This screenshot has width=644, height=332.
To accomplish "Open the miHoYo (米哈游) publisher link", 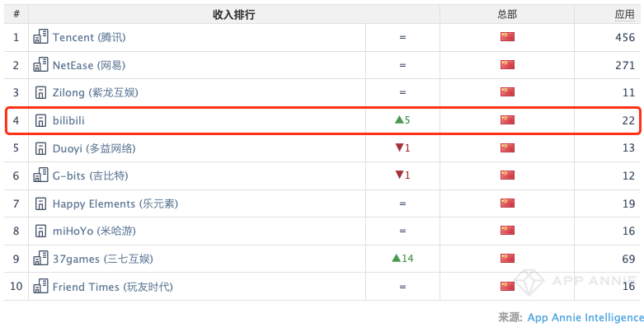I will coord(94,231).
